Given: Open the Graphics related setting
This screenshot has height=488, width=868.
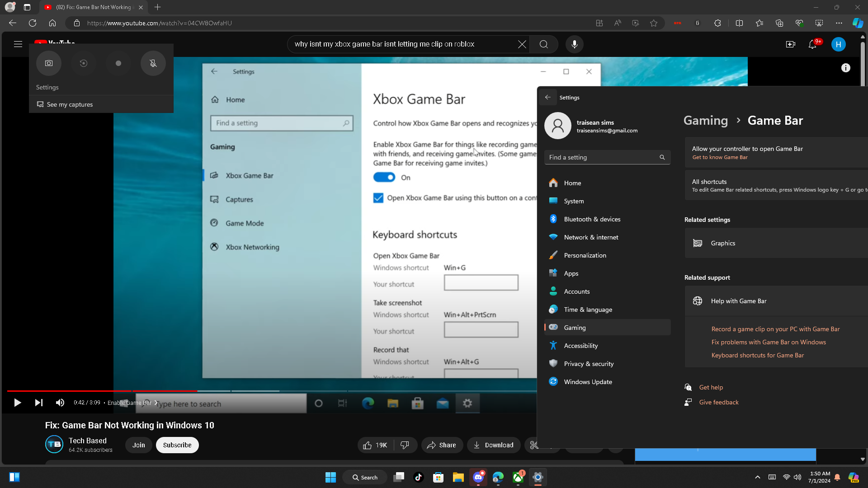Looking at the screenshot, I should [776, 243].
